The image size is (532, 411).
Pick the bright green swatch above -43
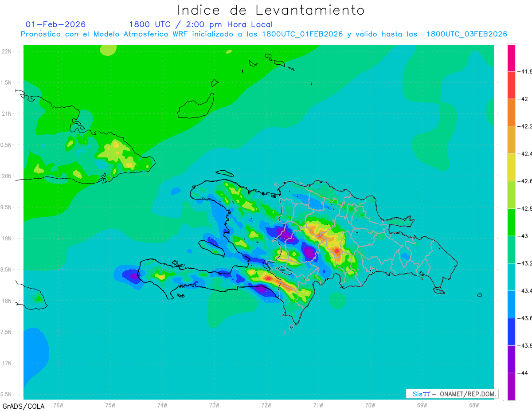coord(511,222)
